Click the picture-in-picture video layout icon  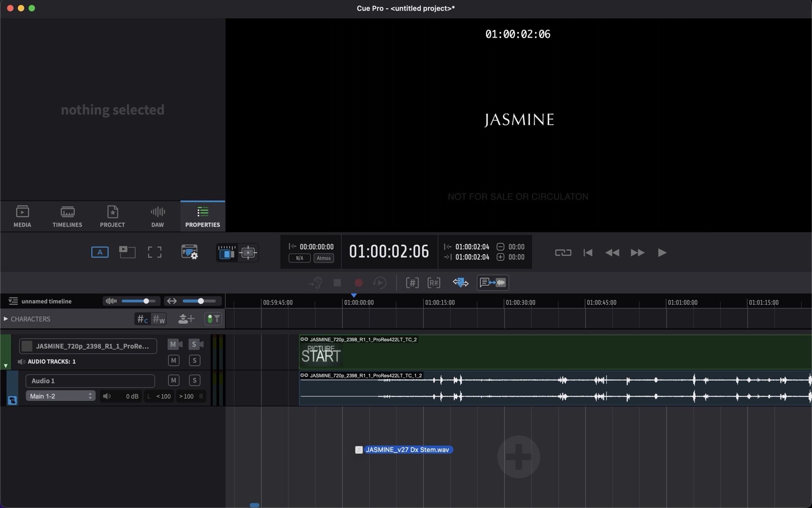127,252
